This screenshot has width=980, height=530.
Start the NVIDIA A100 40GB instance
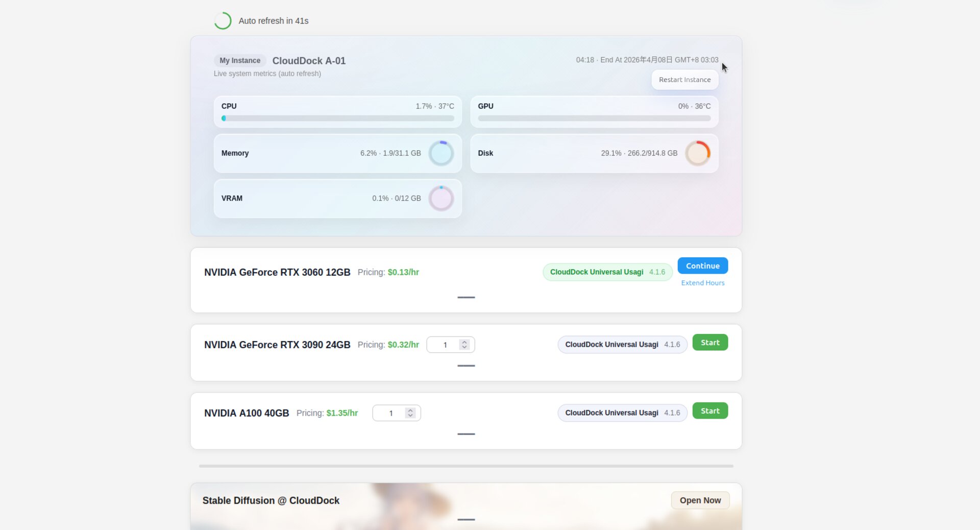tap(709, 411)
